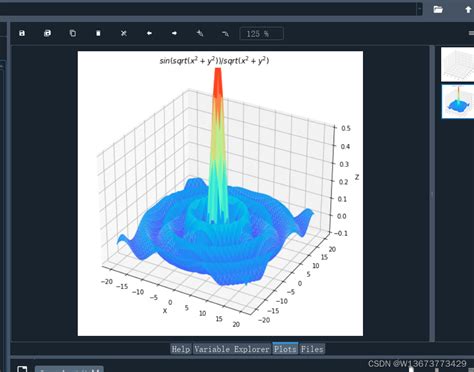Open the Plots pane options hamburger menu
Screen dimensions: 474x372
(x=471, y=33)
